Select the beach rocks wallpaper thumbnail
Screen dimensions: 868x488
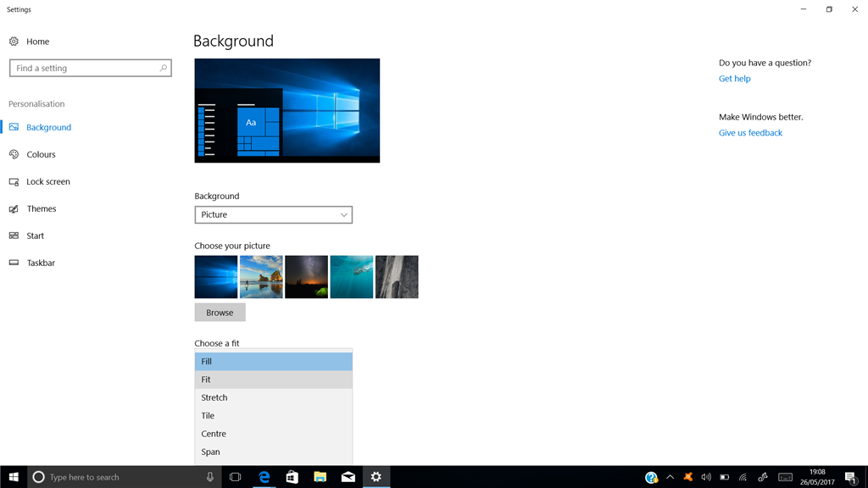point(261,277)
